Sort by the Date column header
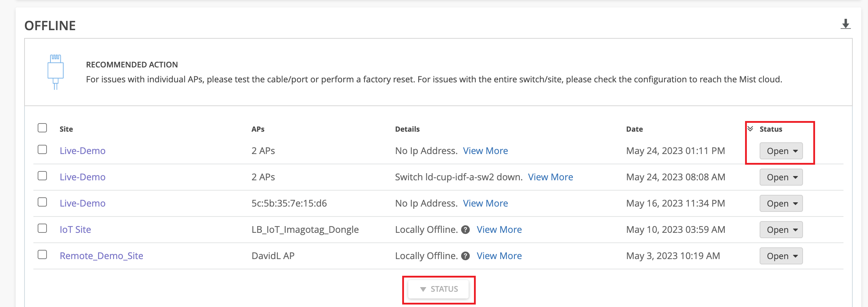 (634, 129)
